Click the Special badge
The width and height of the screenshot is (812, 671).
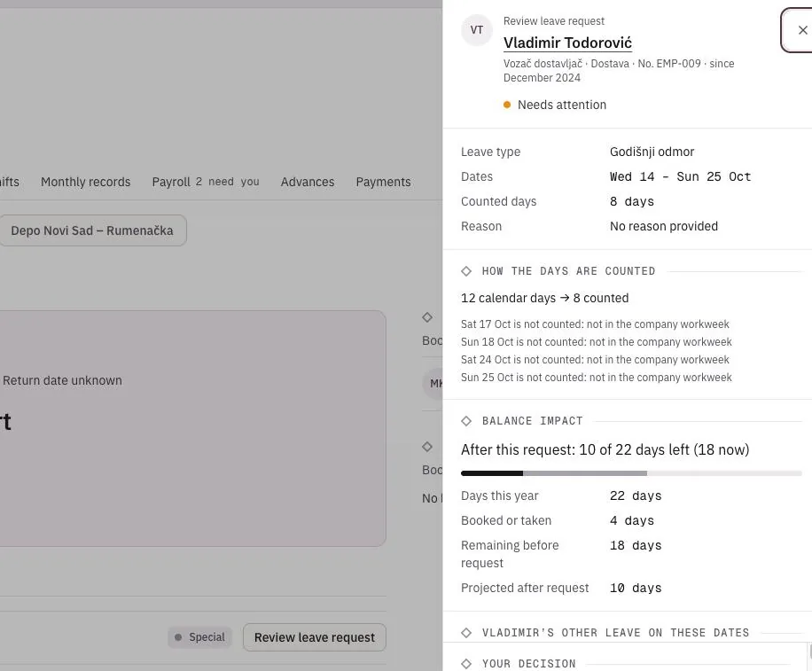click(199, 637)
